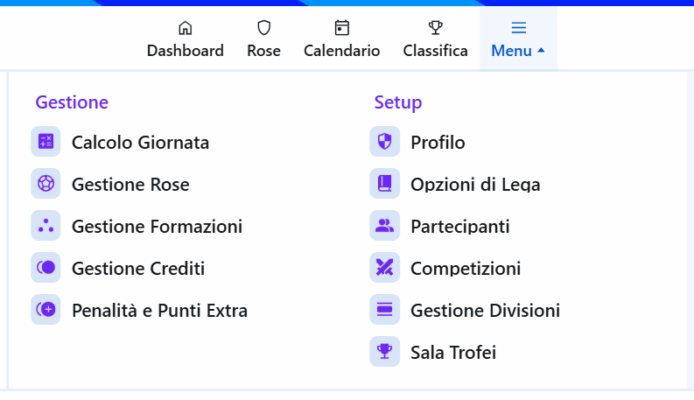Click the Sala Trofei trophy icon

click(385, 352)
